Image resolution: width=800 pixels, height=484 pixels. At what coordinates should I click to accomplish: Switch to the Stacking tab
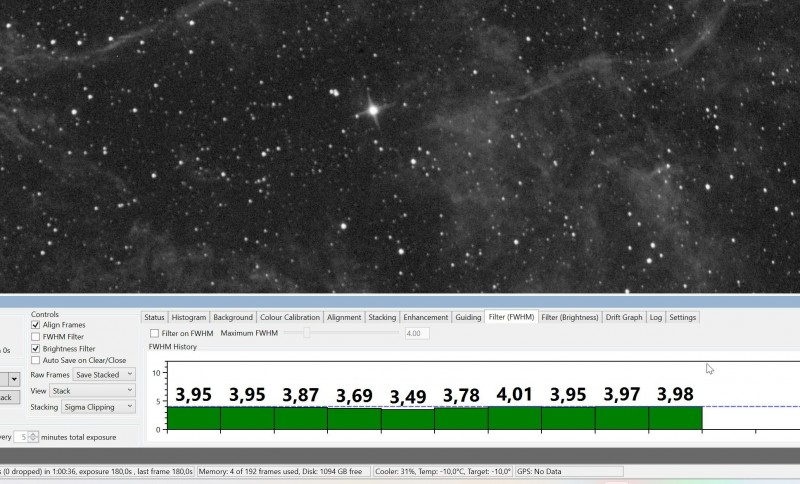(x=382, y=317)
